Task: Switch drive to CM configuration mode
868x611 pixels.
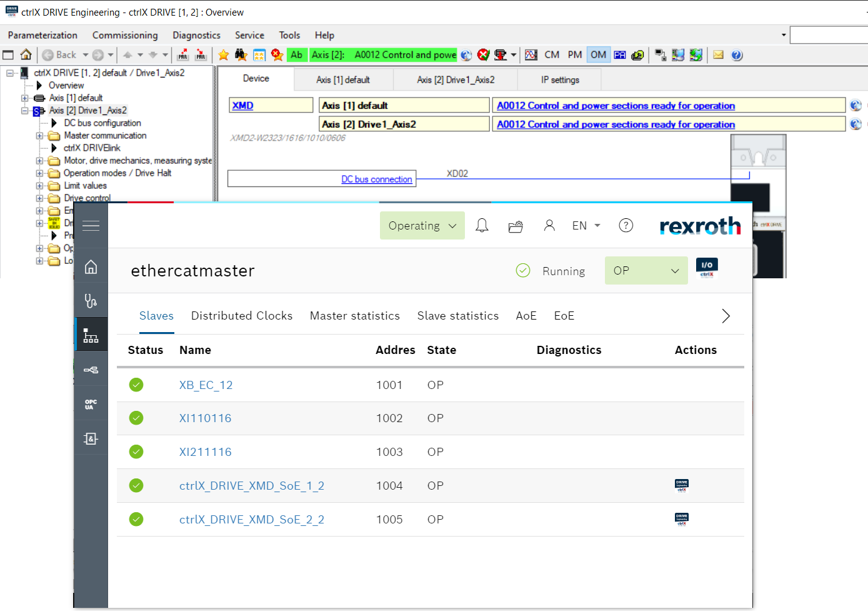Action: 552,55
